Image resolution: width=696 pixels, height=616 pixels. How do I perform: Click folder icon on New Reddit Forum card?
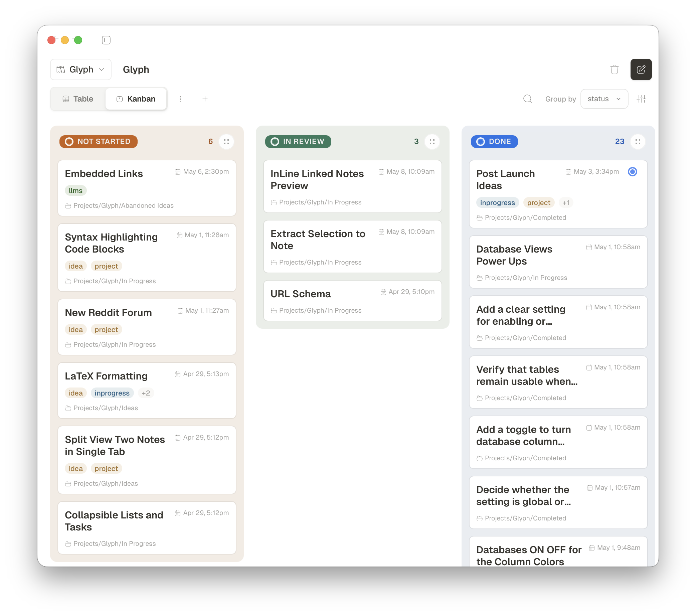click(68, 345)
